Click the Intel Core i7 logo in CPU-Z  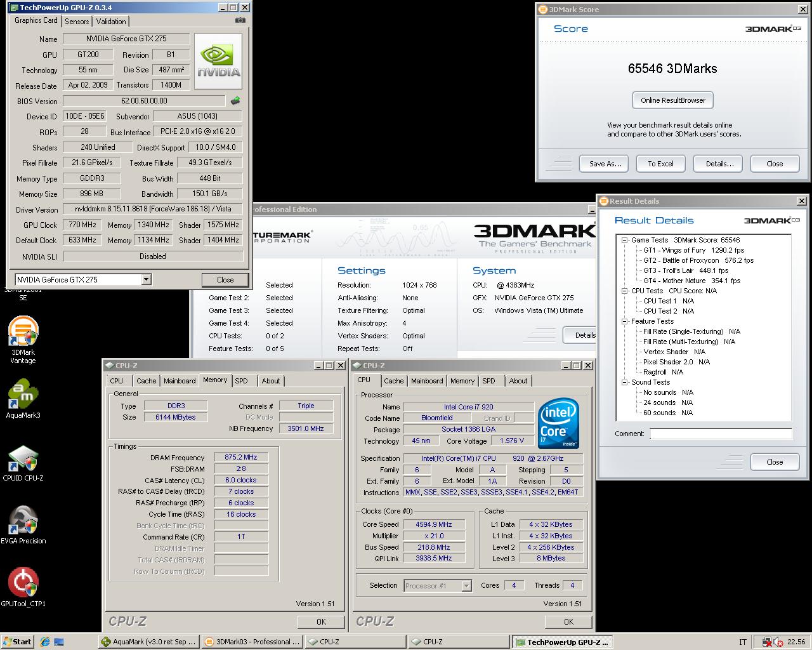[558, 423]
